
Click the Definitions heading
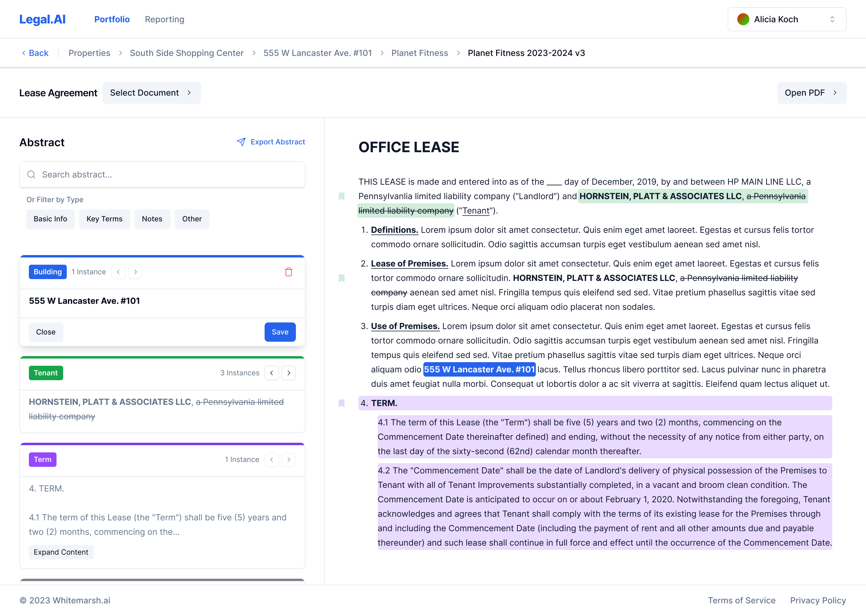coord(394,230)
